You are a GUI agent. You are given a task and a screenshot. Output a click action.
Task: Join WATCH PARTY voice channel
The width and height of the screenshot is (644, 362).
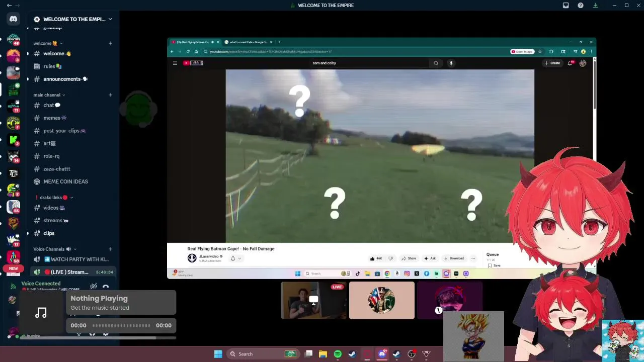[x=73, y=259]
